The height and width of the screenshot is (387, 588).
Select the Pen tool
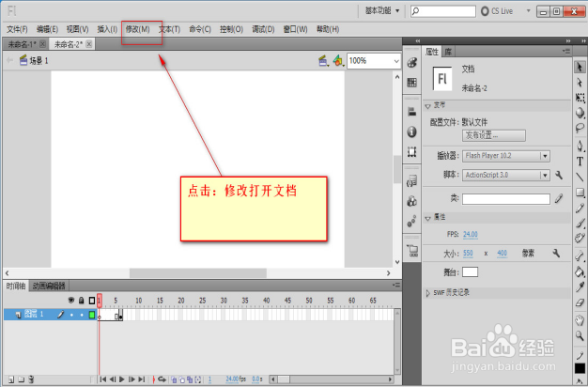coord(580,146)
